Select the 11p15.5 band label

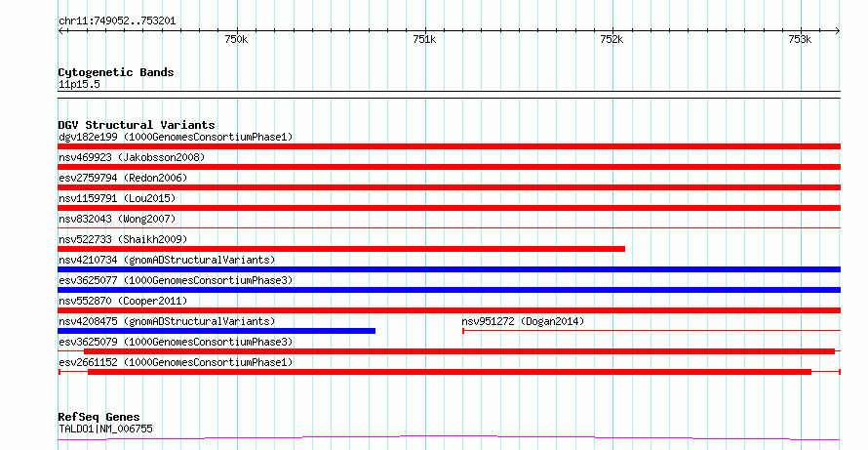tap(79, 85)
